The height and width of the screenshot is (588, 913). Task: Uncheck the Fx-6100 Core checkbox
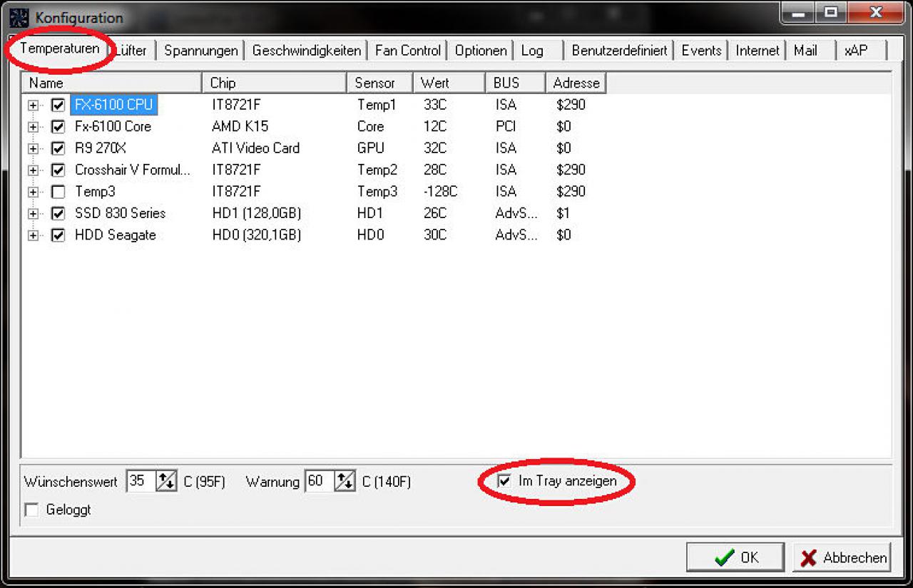pyautogui.click(x=58, y=127)
